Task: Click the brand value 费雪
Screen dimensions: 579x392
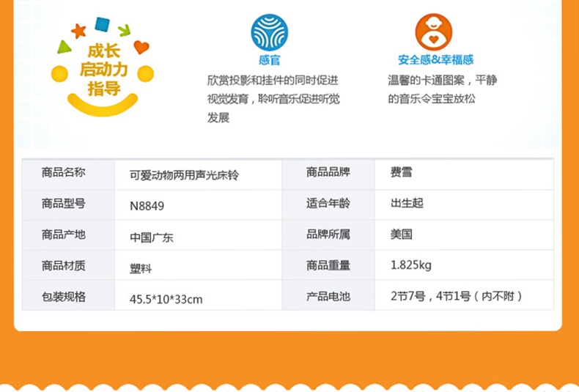Action: pyautogui.click(x=402, y=172)
